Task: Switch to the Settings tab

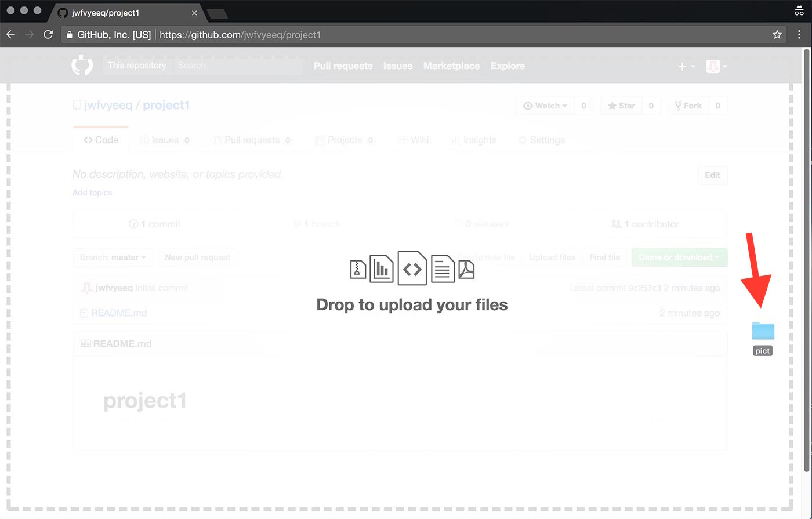Action: click(541, 140)
